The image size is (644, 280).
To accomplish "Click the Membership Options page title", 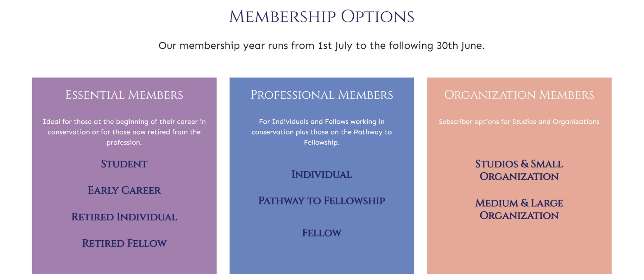I will 321,16.
